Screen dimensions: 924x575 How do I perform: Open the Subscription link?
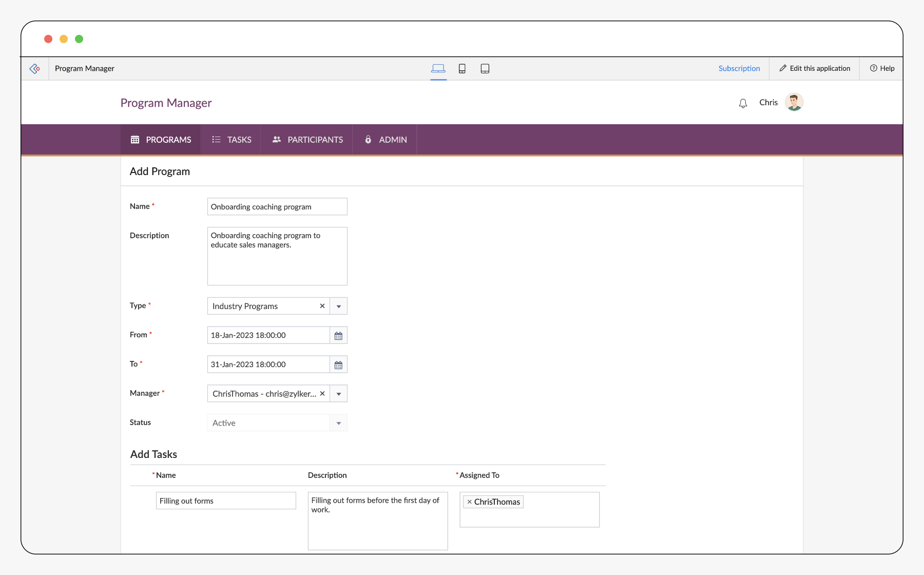point(739,68)
